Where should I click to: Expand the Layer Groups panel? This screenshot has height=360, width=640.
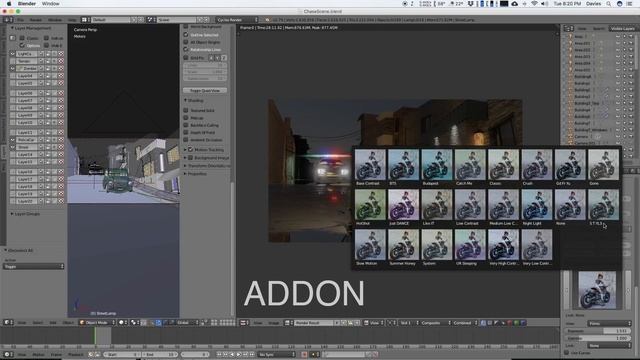pos(12,214)
